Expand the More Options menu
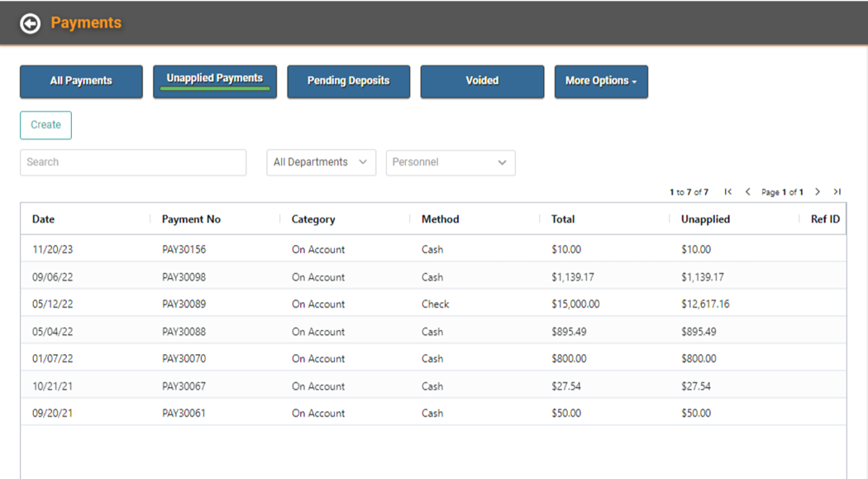Viewport: 868px width, 479px height. (601, 81)
